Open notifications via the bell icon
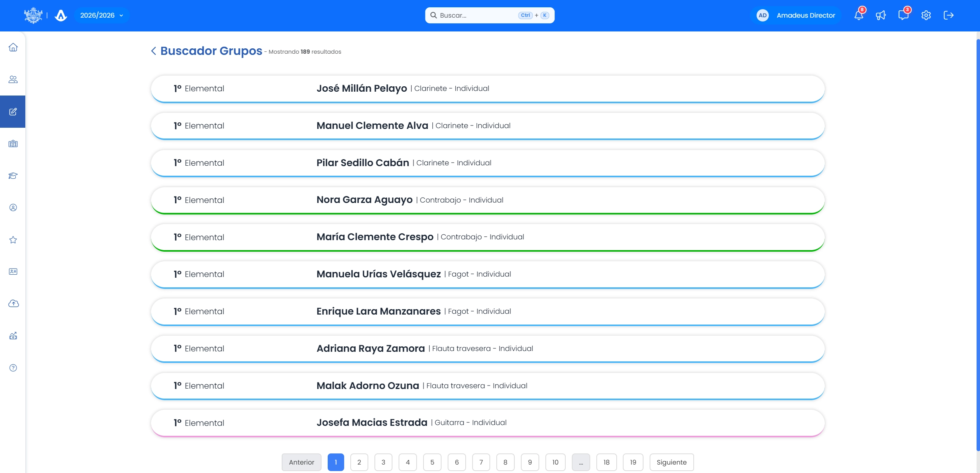 tap(859, 15)
